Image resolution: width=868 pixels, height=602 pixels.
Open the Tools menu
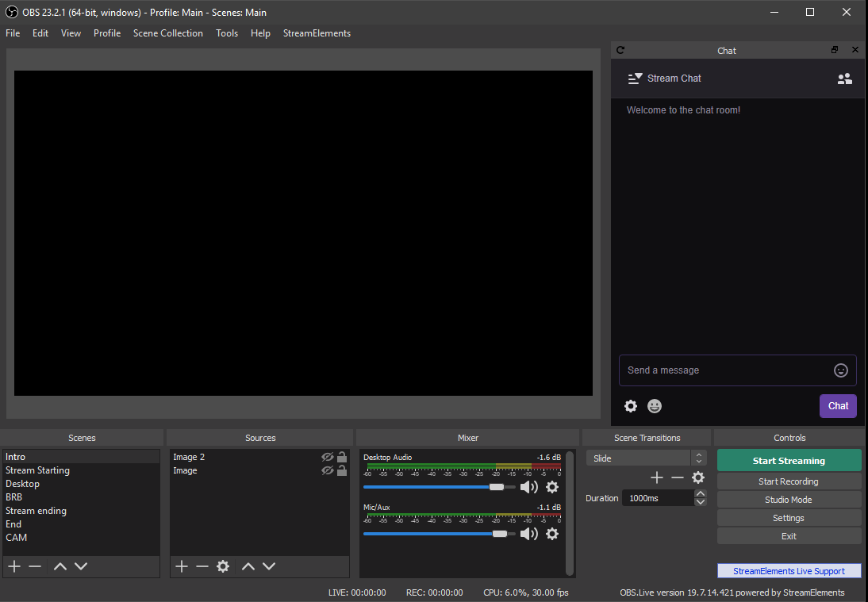[227, 33]
